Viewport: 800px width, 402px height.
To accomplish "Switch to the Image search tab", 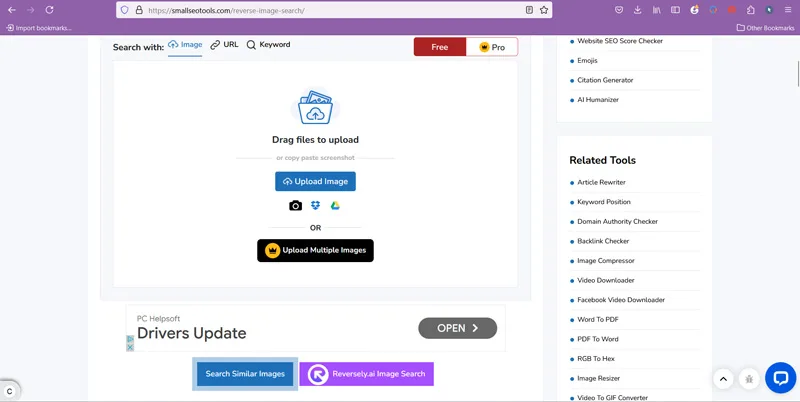I will click(185, 45).
